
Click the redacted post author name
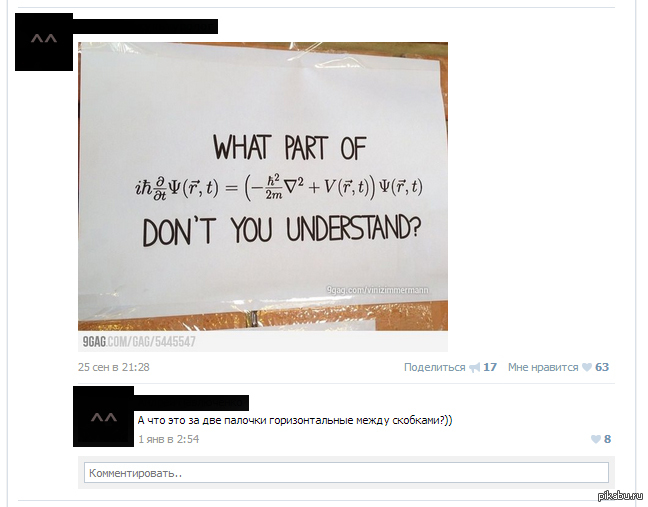point(145,26)
